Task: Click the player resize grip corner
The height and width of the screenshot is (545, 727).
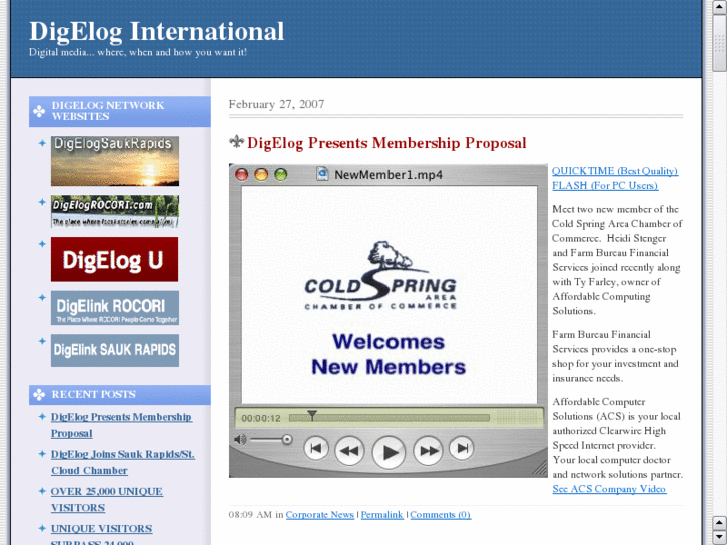Action: (539, 469)
